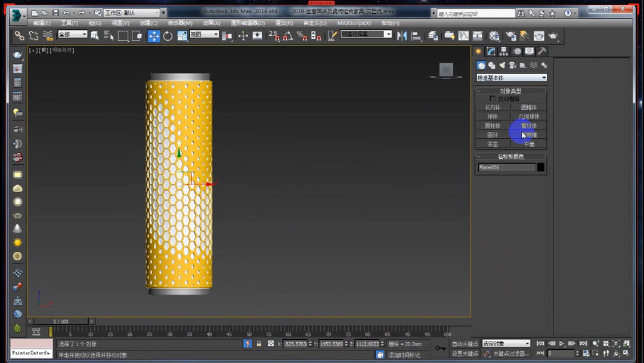This screenshot has width=644, height=363.
Task: Open the object color swatch beside Plane006
Action: pyautogui.click(x=540, y=168)
